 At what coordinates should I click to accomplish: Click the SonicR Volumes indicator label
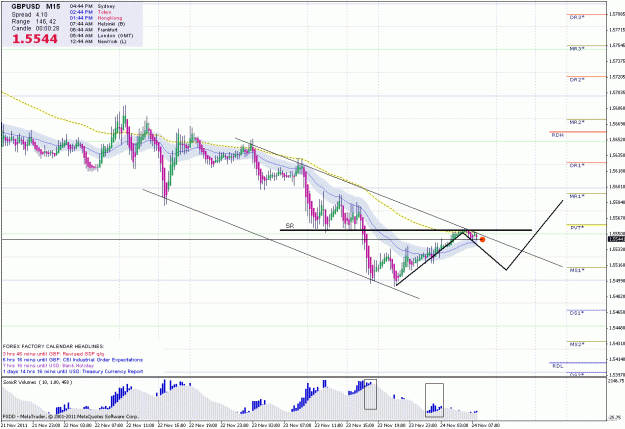[37, 382]
